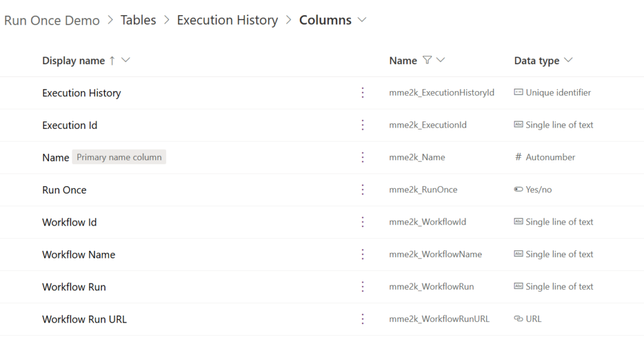Open more options for Workflow Run row
The height and width of the screenshot is (342, 644).
click(363, 287)
